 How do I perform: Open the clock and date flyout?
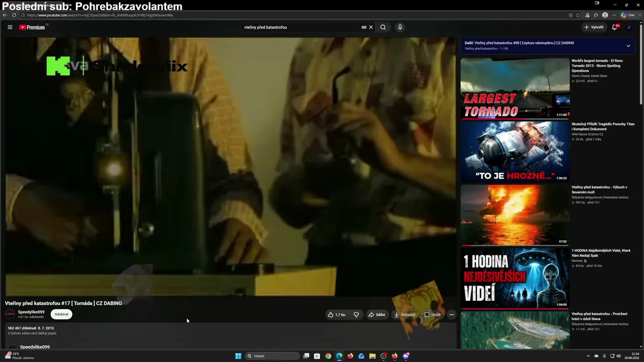click(x=631, y=356)
